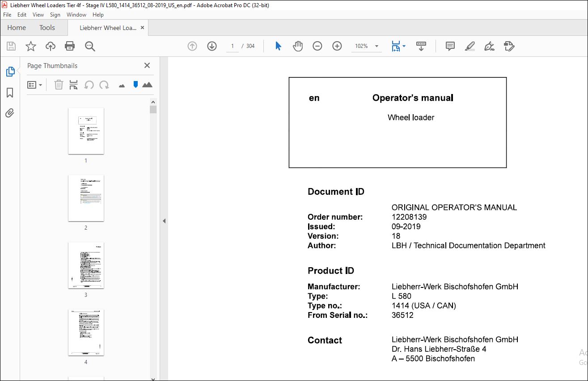Click the stamp/redact tool icon
The height and width of the screenshot is (381, 588).
tap(509, 46)
